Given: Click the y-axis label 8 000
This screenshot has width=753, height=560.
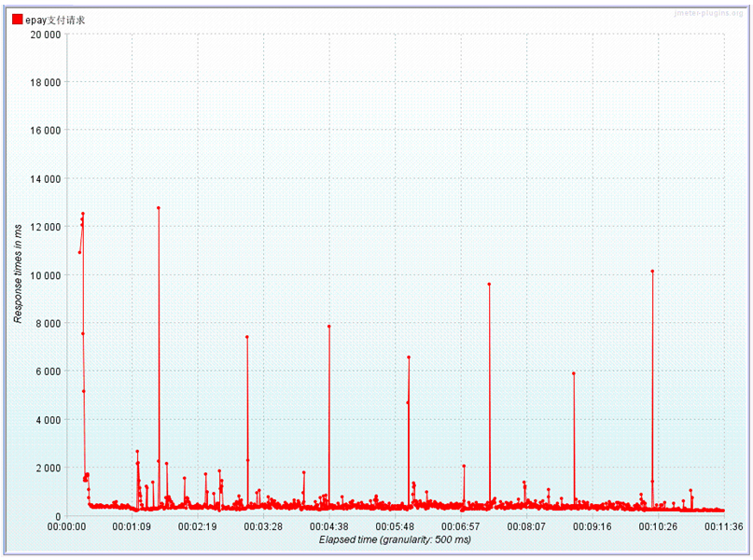Looking at the screenshot, I should [49, 324].
